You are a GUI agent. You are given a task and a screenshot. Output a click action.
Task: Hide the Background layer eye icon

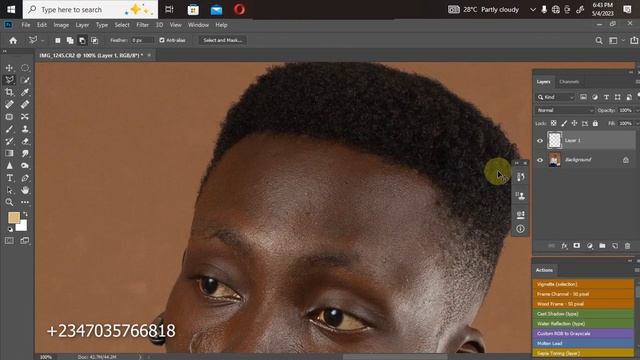click(540, 160)
